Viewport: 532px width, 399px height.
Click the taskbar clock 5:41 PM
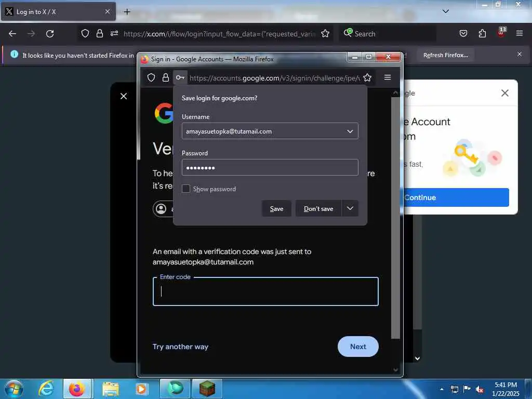[506, 385]
